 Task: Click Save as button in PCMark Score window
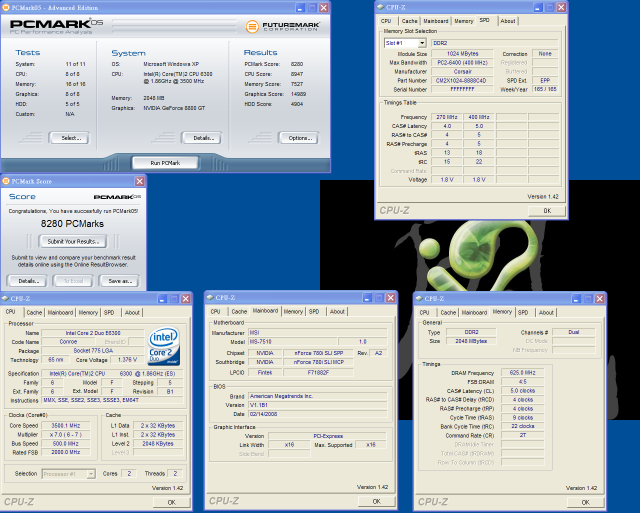119,281
